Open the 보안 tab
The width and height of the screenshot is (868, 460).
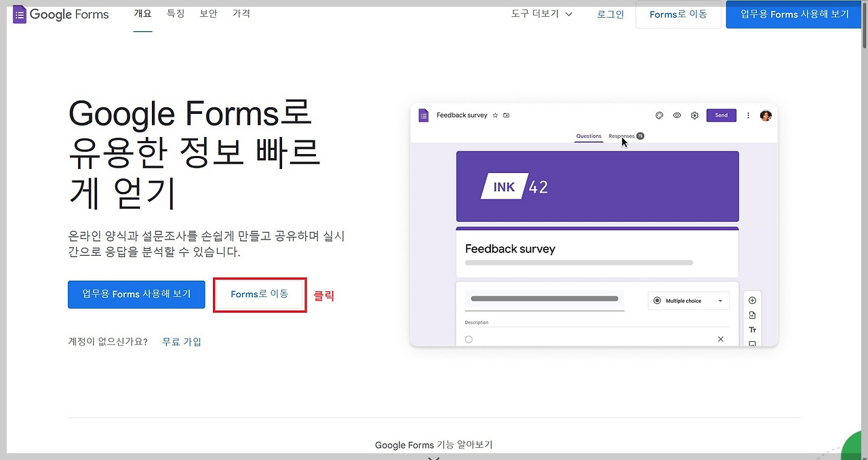[208, 14]
